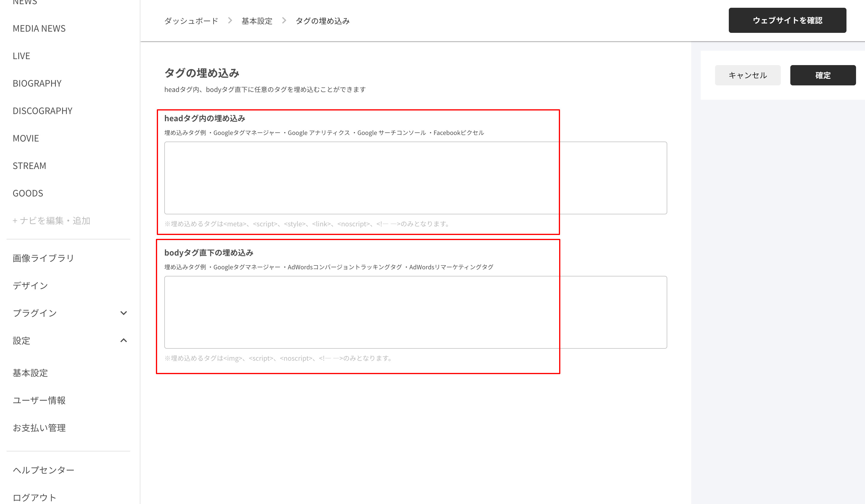This screenshot has width=865, height=504.
Task: Go to 基本設定 in the breadcrumb
Action: (x=257, y=21)
